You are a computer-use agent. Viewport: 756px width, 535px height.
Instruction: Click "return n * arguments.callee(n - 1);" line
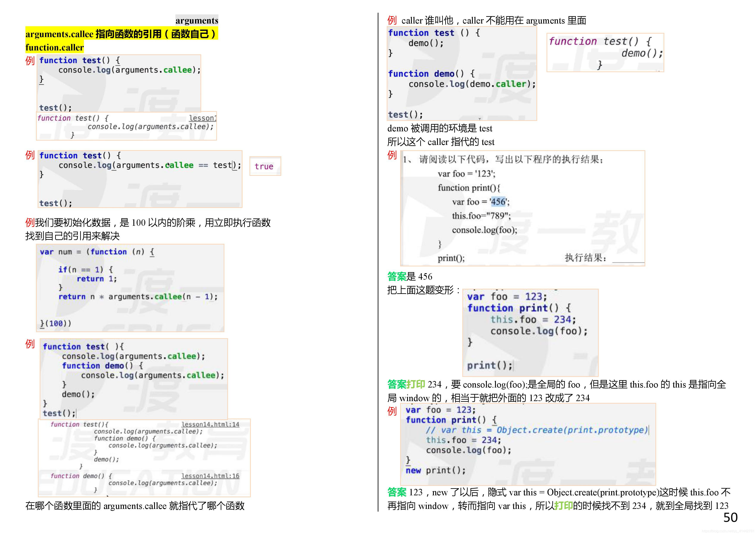(x=138, y=297)
